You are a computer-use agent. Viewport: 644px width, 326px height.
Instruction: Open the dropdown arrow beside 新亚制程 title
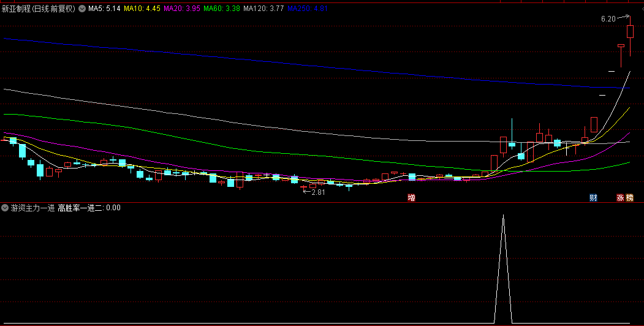(82, 8)
